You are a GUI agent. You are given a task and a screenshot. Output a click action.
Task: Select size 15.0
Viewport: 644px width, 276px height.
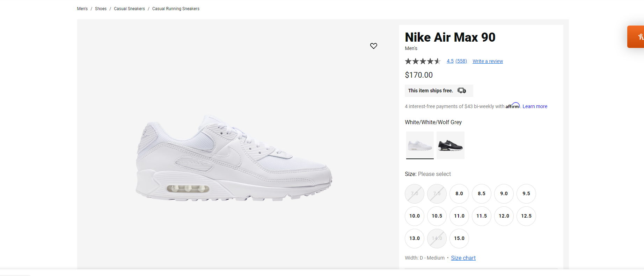click(459, 238)
